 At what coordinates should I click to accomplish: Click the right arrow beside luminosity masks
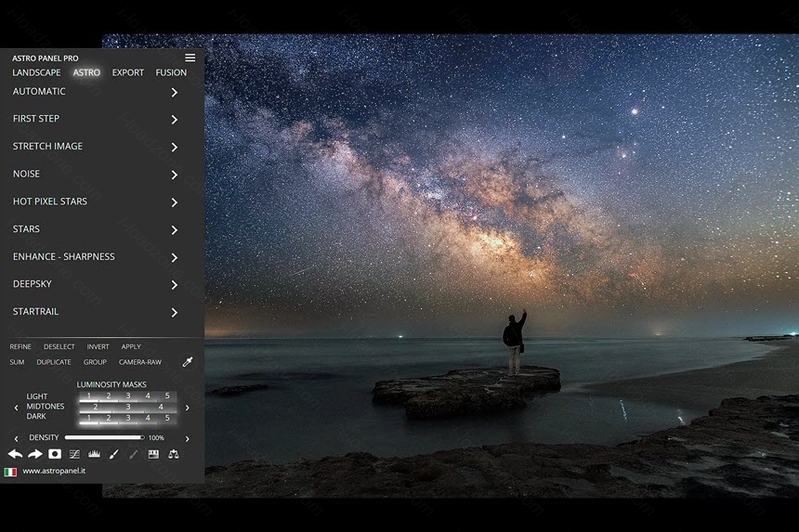pos(187,408)
